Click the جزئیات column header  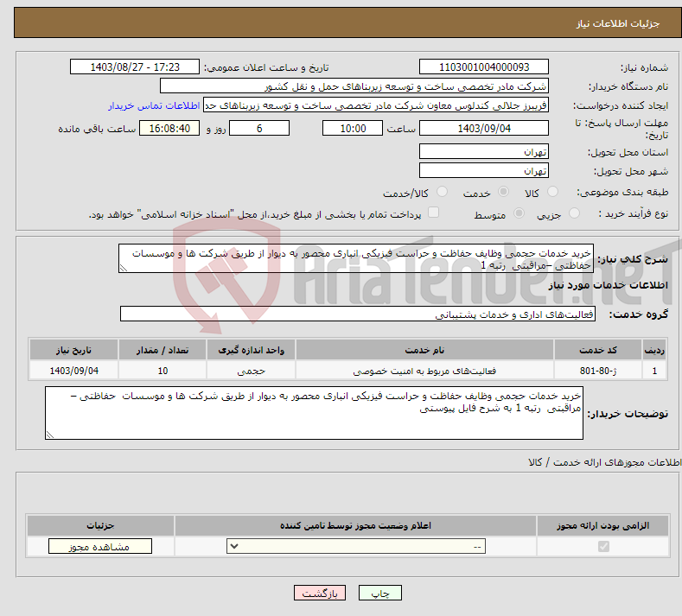pos(100,525)
